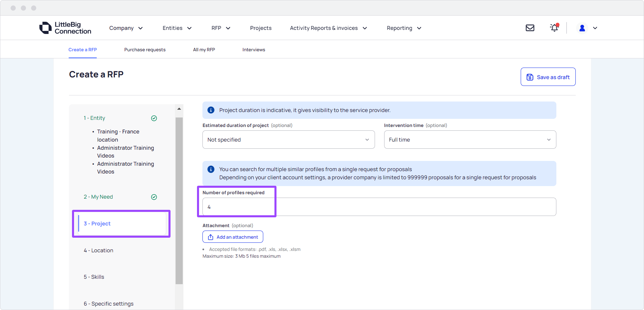The image size is (644, 310).
Task: Select step 3 - Project
Action: pos(121,224)
